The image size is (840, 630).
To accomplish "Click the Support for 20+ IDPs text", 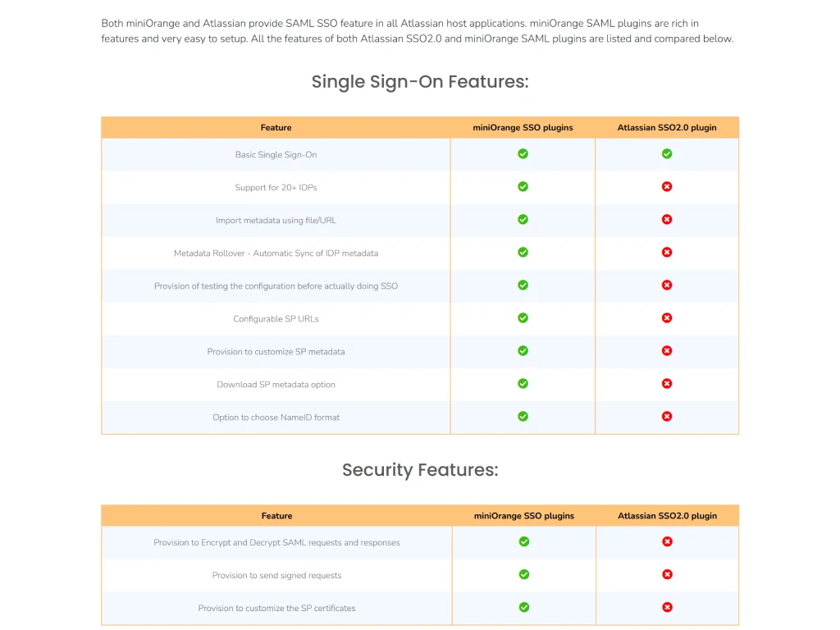I will 276,188.
